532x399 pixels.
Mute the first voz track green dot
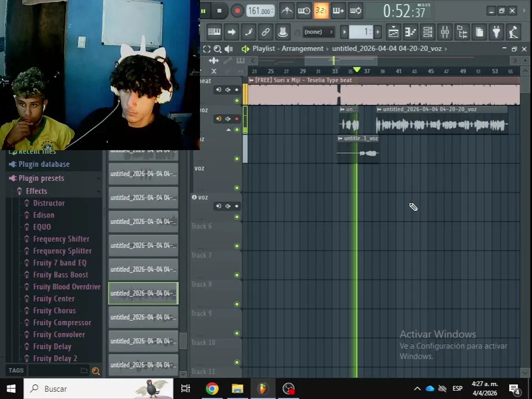[237, 130]
